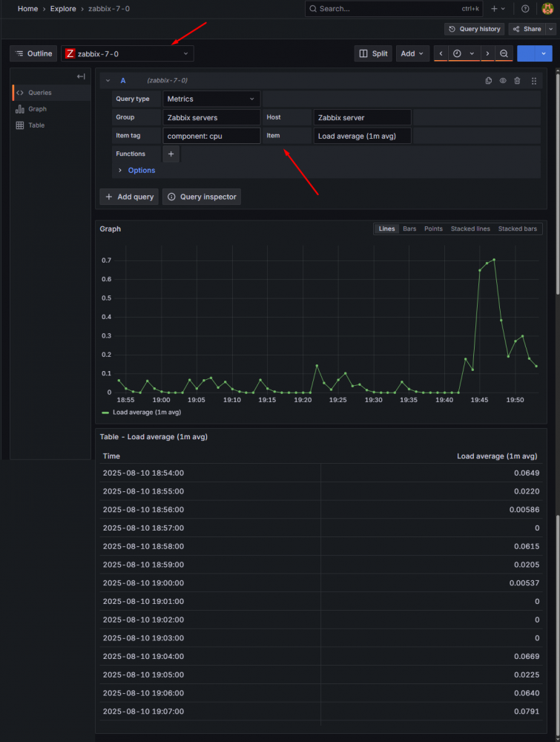The height and width of the screenshot is (742, 560).
Task: Click table value 0.00586
Action: click(524, 510)
